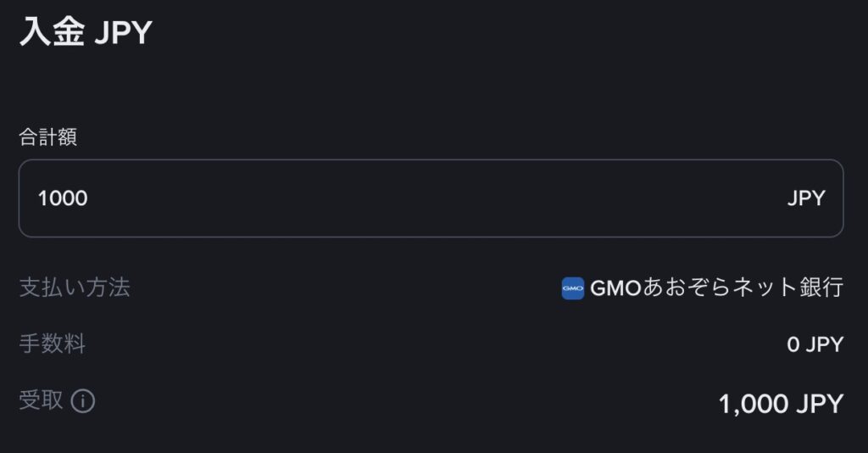Click the JPY currency suffix inside the amount field
This screenshot has height=453, width=868.
[x=806, y=199]
